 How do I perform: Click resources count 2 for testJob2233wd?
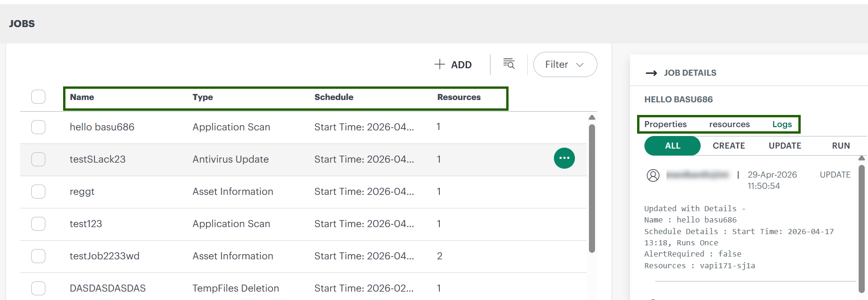(439, 256)
